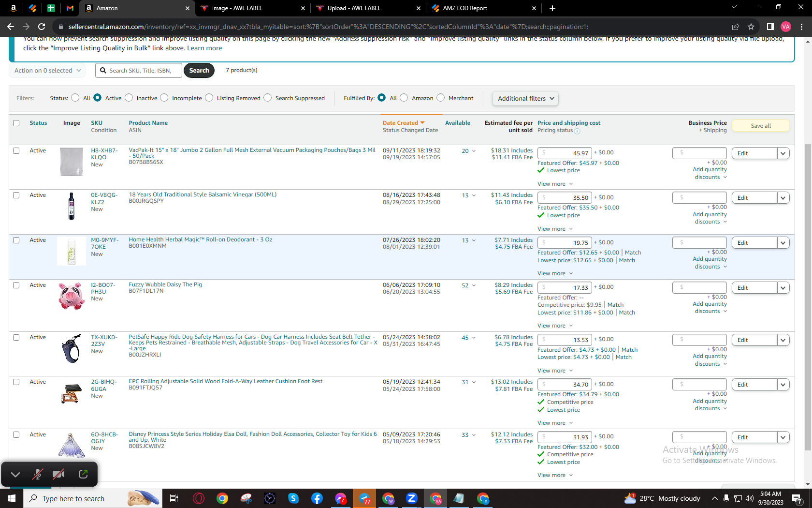Edit the 45.97 price field for VacPak-It
The height and width of the screenshot is (508, 812).
point(565,153)
